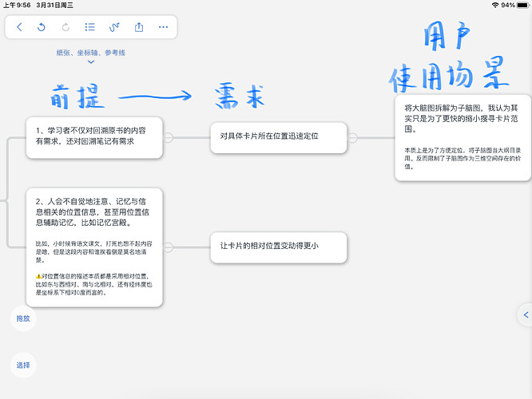Viewport: 532px width, 399px height.
Task: Open the outline list view icon
Action: [x=90, y=27]
